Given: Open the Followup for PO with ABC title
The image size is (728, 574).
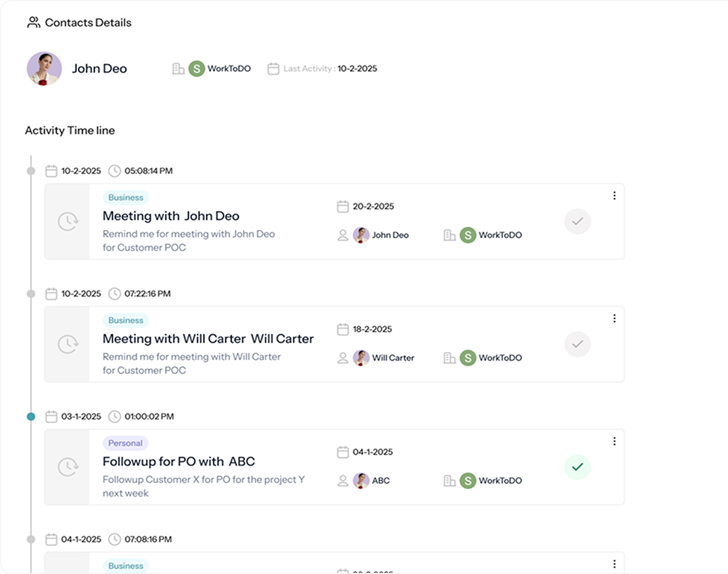Looking at the screenshot, I should (x=179, y=461).
